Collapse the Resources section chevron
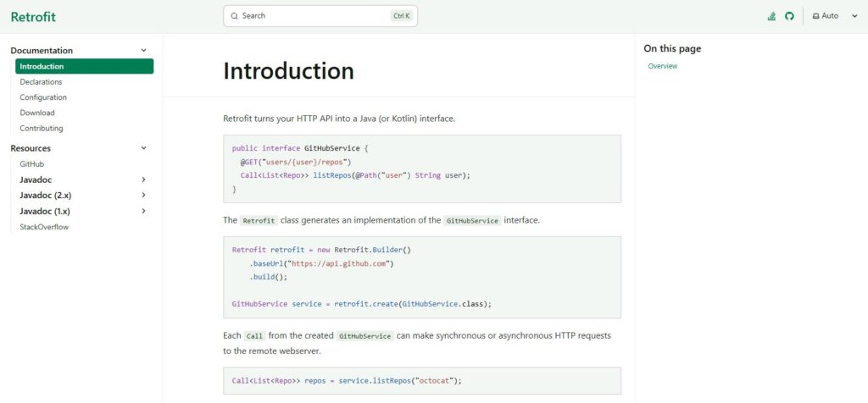Screen dimensions: 868x403 click(x=143, y=148)
